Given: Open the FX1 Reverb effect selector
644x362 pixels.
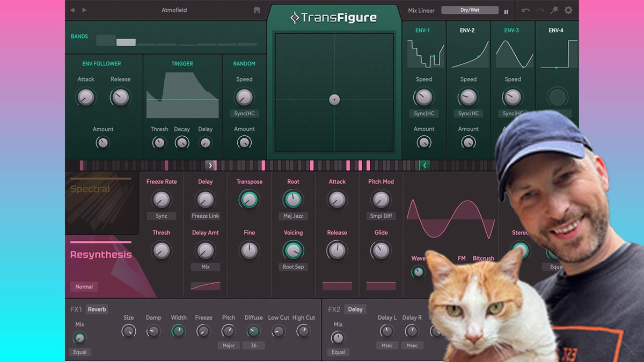Looking at the screenshot, I should click(x=97, y=309).
